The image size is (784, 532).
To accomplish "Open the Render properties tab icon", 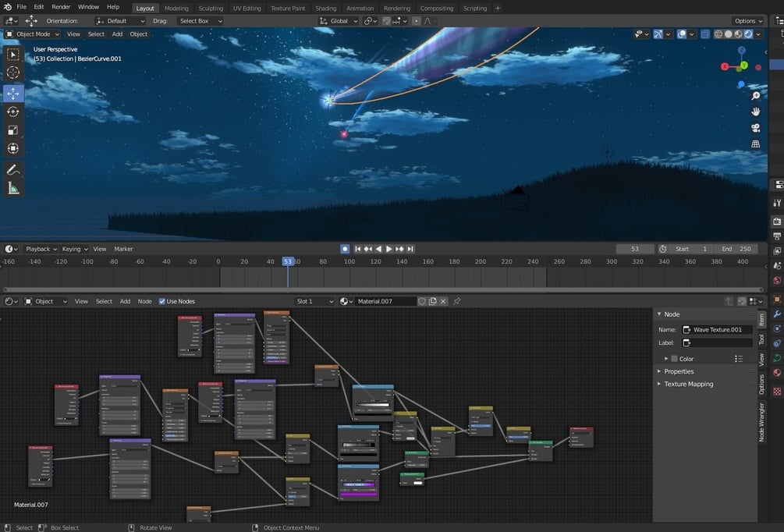I will coord(777,221).
